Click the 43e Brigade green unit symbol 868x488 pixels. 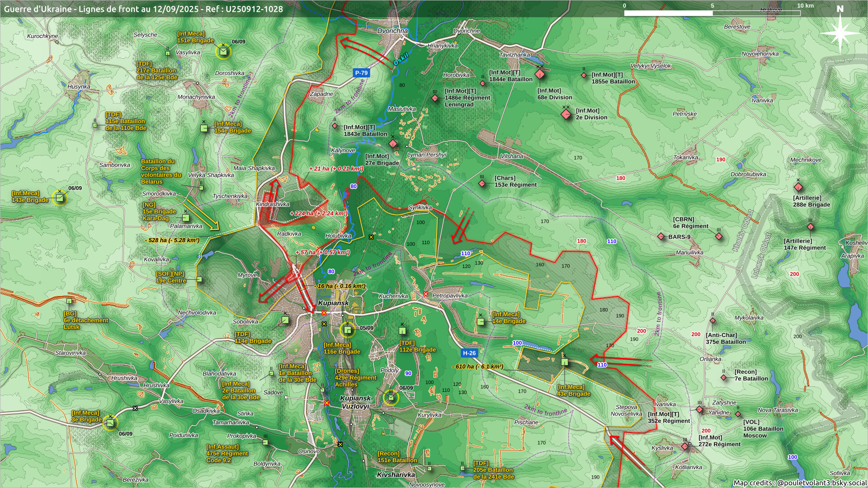(x=564, y=362)
